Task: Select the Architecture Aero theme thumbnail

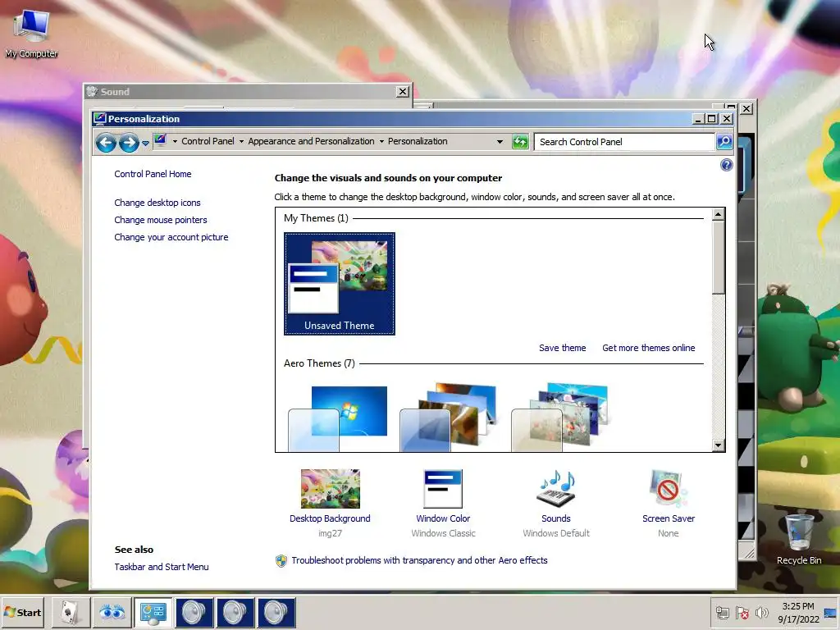Action: [448, 417]
